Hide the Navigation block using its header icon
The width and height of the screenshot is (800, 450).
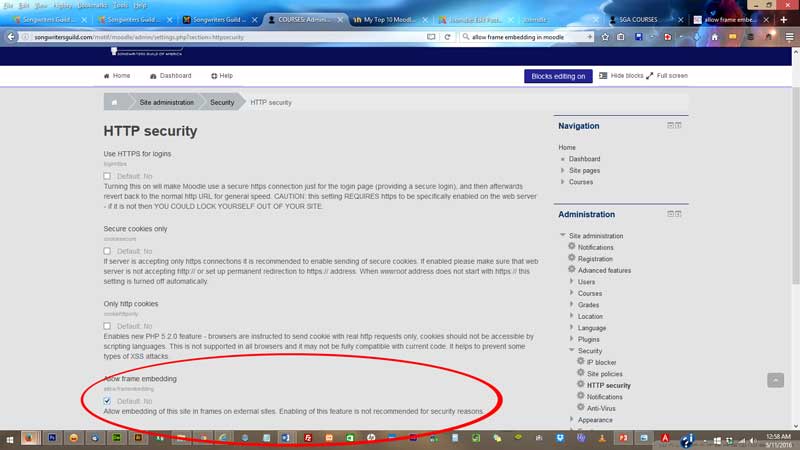pos(670,126)
